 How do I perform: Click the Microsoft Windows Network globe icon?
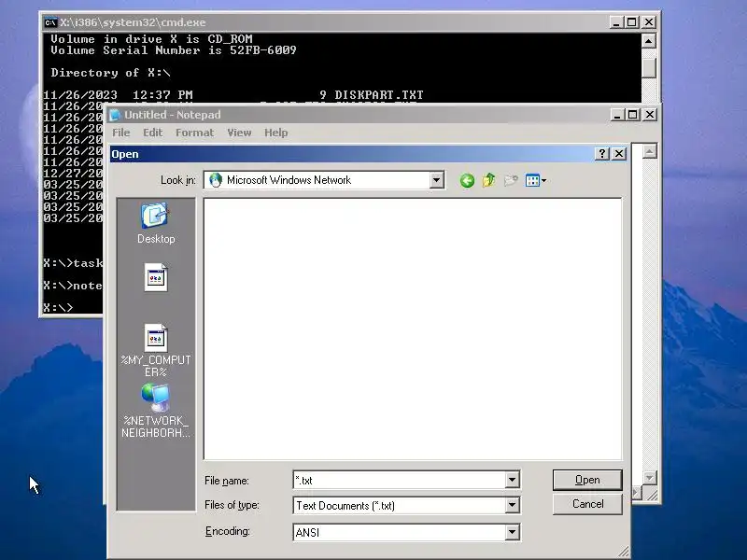216,180
